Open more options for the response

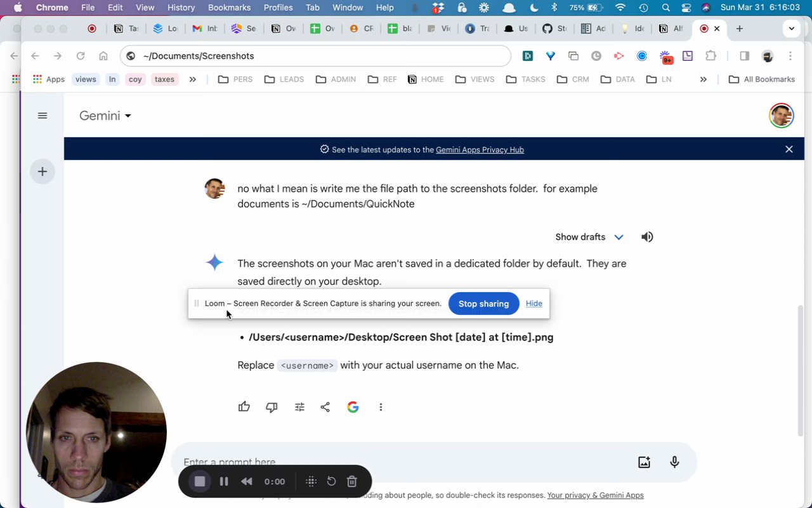381,407
